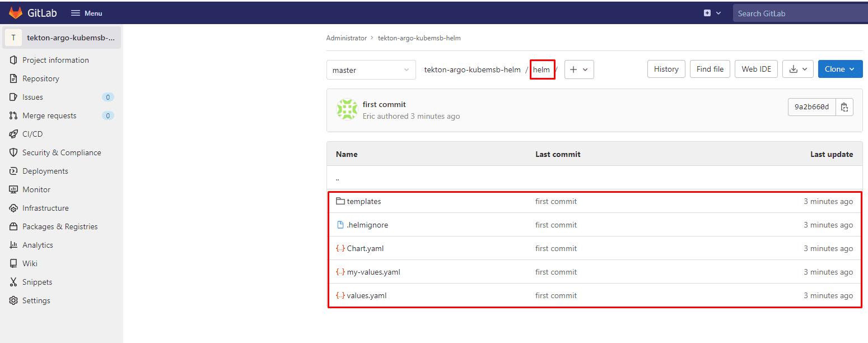Click the Merge requests branch icon
The image size is (868, 343).
13,115
